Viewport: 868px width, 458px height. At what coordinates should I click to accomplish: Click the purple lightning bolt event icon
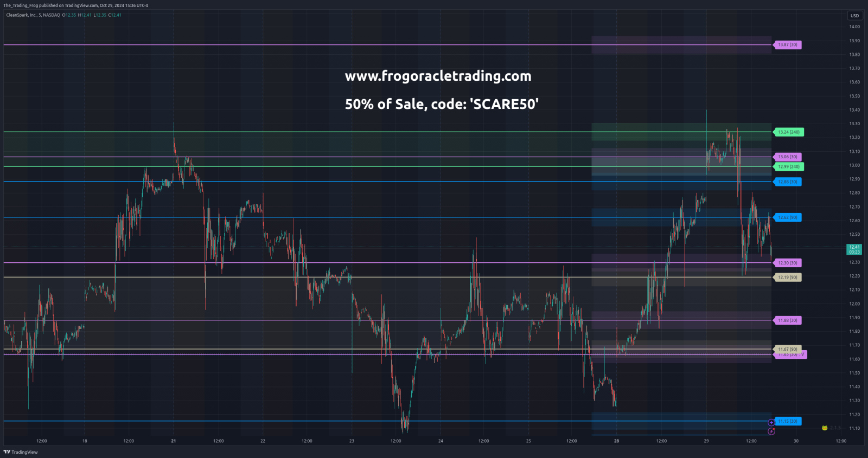[x=771, y=431]
